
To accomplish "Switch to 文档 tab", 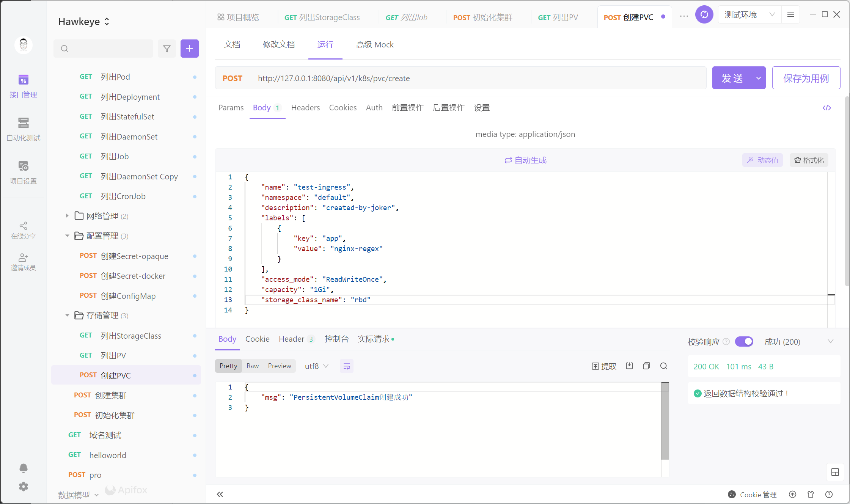I will tap(232, 45).
